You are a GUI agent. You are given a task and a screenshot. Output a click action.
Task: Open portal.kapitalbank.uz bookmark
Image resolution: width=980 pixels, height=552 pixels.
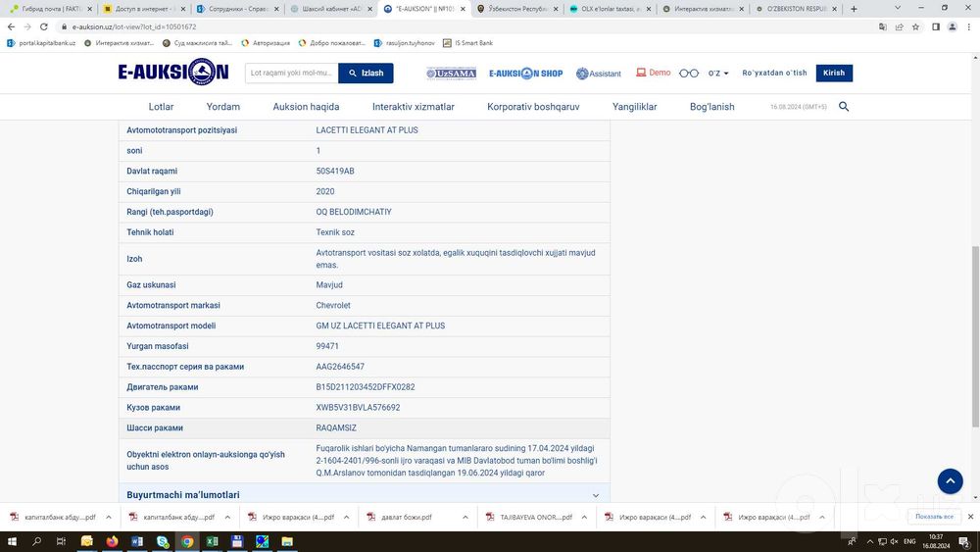(41, 43)
